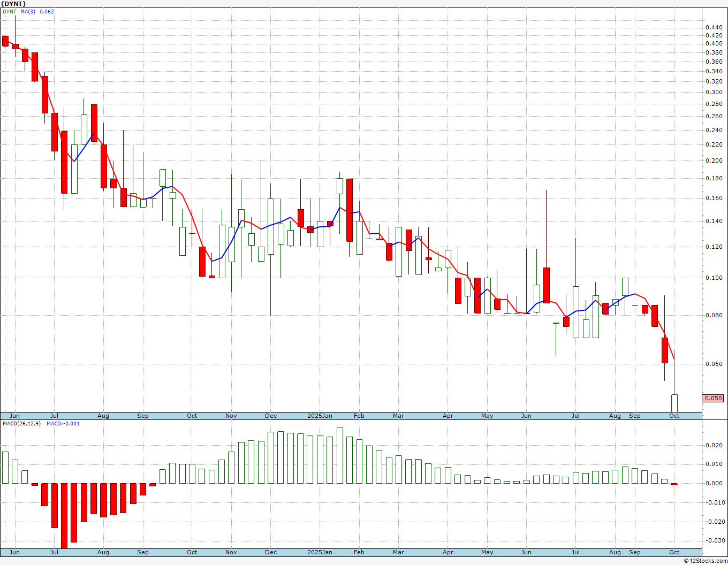Click the 0.020 MACD axis label
728x565 pixels.
click(x=714, y=445)
